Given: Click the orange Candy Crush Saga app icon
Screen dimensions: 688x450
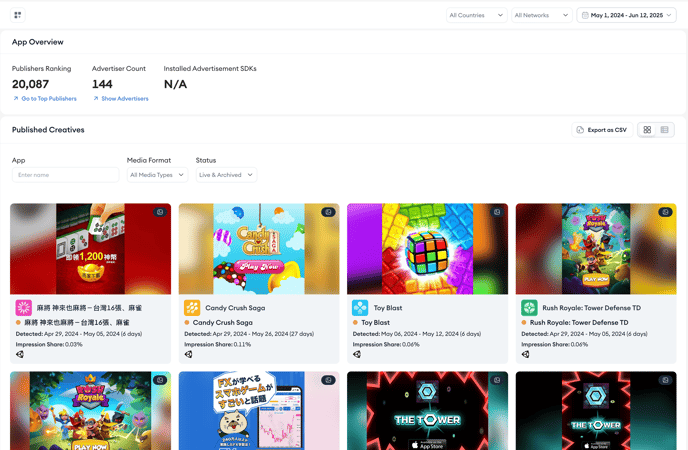Looking at the screenshot, I should click(x=192, y=308).
